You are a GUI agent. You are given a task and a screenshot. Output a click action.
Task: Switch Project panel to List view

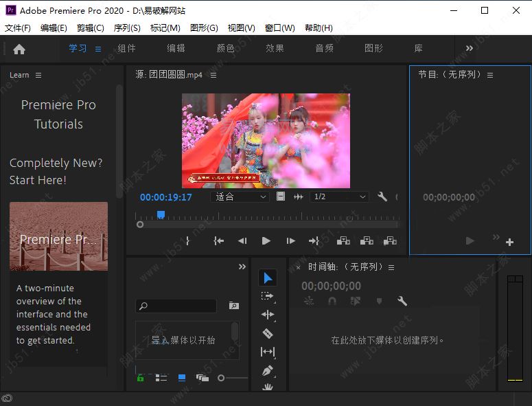[x=161, y=378]
